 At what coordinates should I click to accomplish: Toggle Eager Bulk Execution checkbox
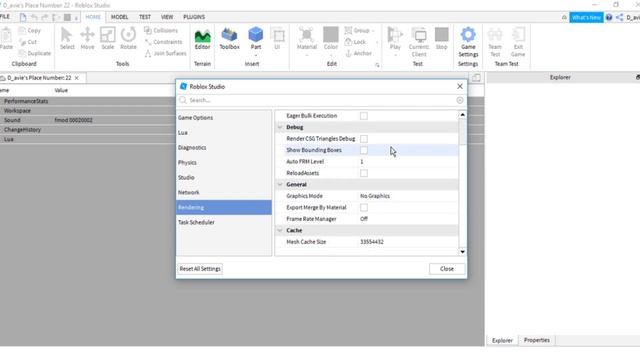tap(364, 116)
